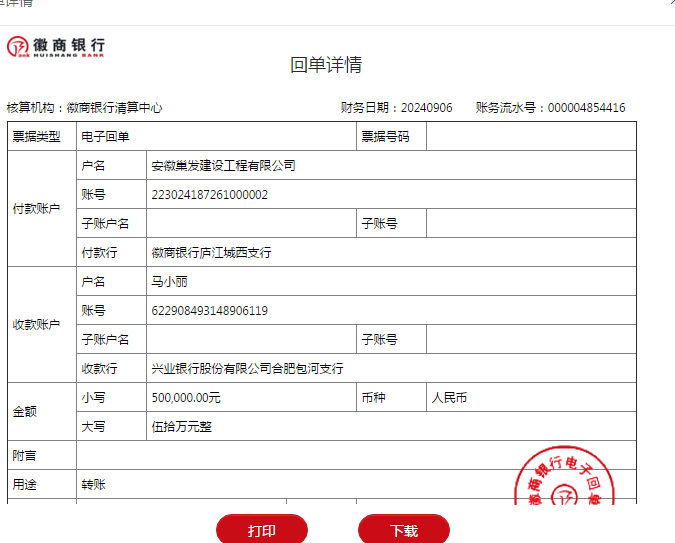675x543 pixels.
Task: Click the paying bank 徽商银行庐江城西支行
Action: tap(211, 253)
